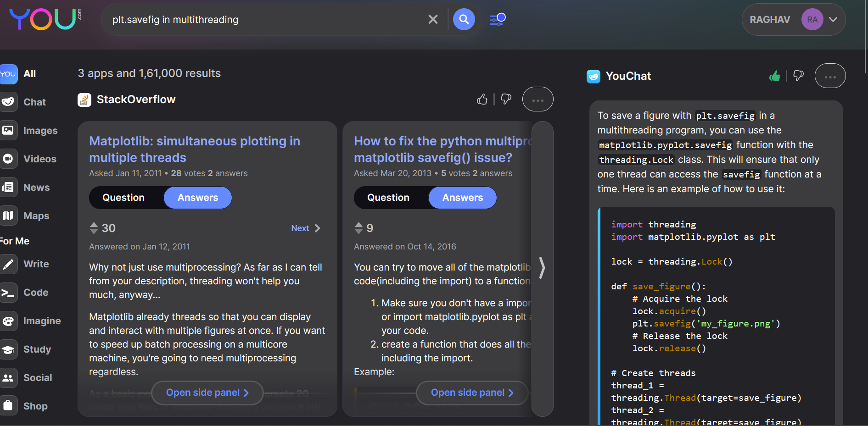Click the blue search magnifier button

tap(464, 19)
